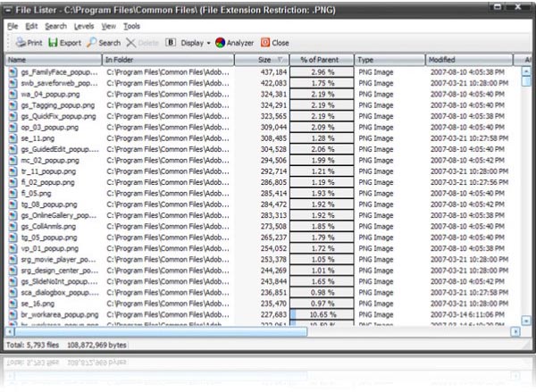Image resolution: width=536 pixels, height=392 pixels.
Task: Click the se_11.png file icon
Action: (13, 138)
